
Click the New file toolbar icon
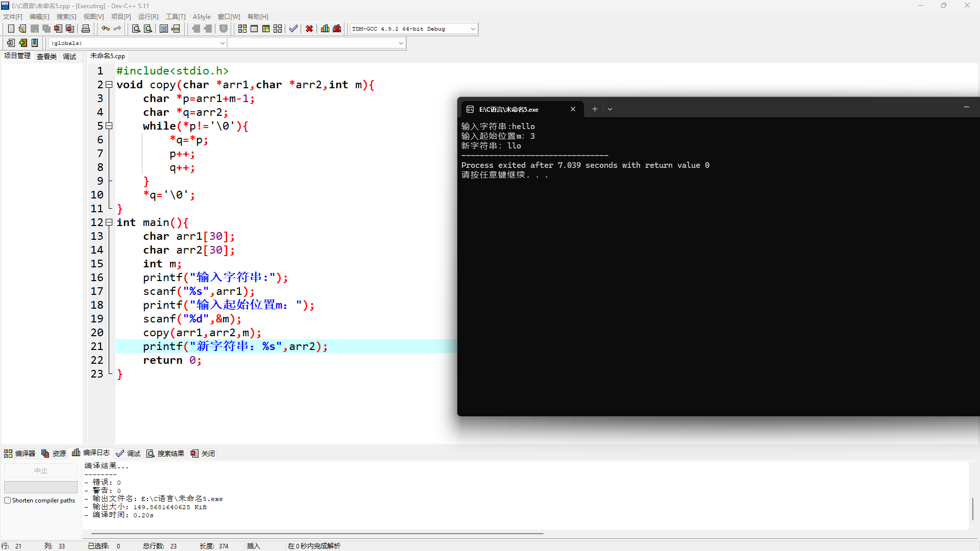pyautogui.click(x=11, y=29)
